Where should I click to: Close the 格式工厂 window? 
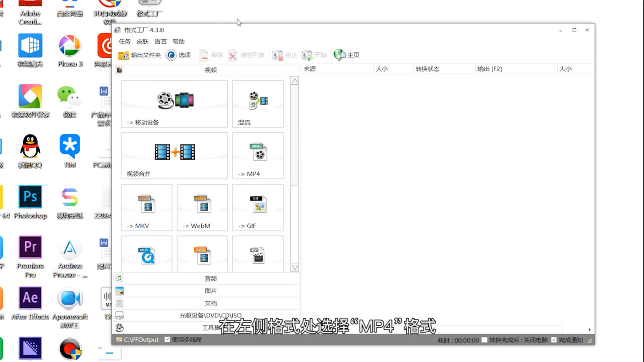coord(587,30)
